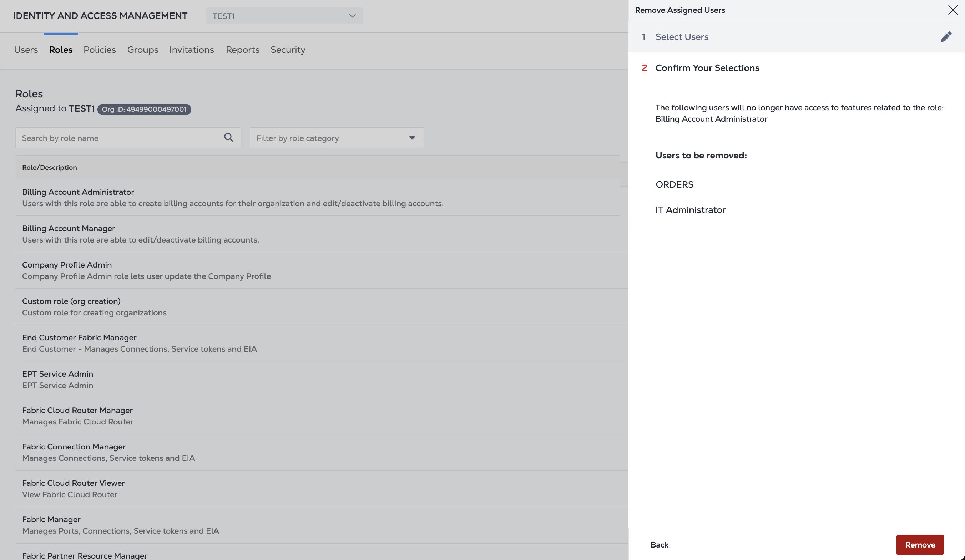Image resolution: width=965 pixels, height=560 pixels.
Task: Click the search magnifier icon
Action: 229,138
